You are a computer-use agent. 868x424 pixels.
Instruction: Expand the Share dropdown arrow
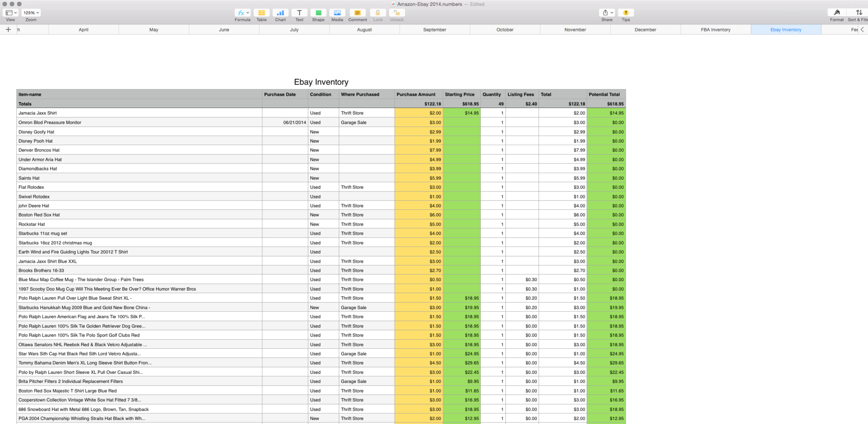[611, 12]
